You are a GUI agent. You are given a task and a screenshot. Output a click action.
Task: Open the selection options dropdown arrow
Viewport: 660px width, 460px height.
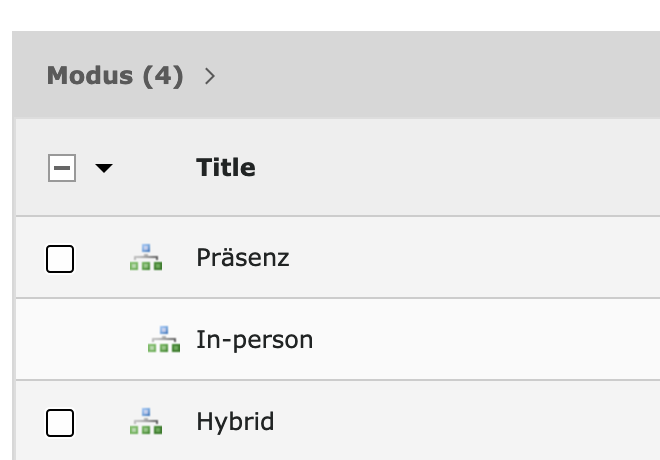[x=104, y=168]
